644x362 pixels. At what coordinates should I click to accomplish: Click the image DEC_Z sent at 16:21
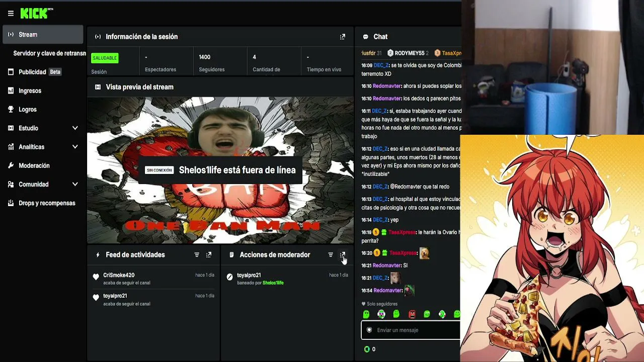(x=395, y=278)
